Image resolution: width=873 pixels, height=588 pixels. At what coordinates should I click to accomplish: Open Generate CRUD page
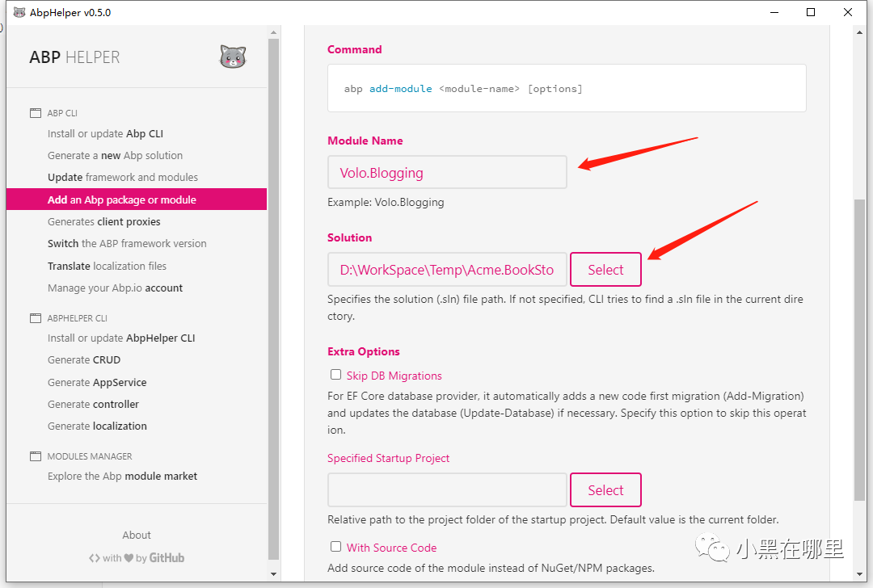click(84, 360)
